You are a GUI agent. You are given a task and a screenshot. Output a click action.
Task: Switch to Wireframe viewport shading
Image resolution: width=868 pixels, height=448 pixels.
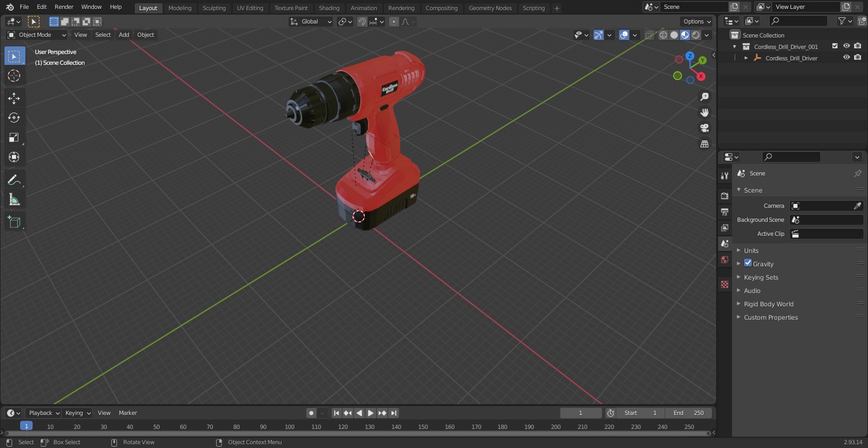tap(663, 35)
